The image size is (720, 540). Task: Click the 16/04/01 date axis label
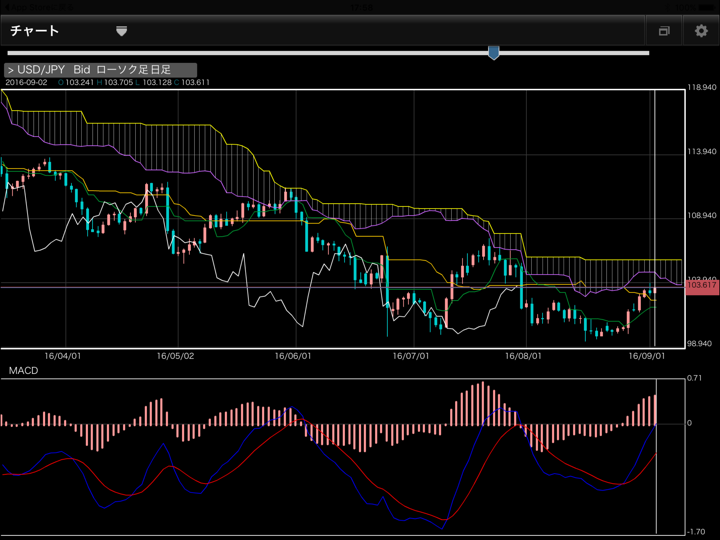(x=63, y=355)
